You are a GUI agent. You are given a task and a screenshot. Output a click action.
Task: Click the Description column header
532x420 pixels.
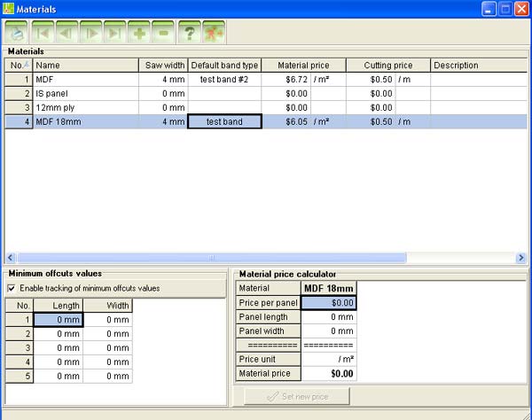point(479,65)
